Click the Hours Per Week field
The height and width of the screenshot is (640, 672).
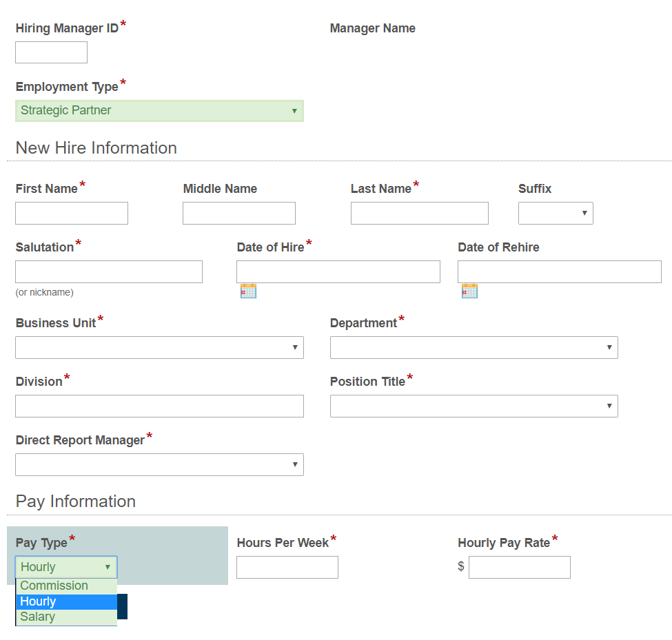coord(287,568)
